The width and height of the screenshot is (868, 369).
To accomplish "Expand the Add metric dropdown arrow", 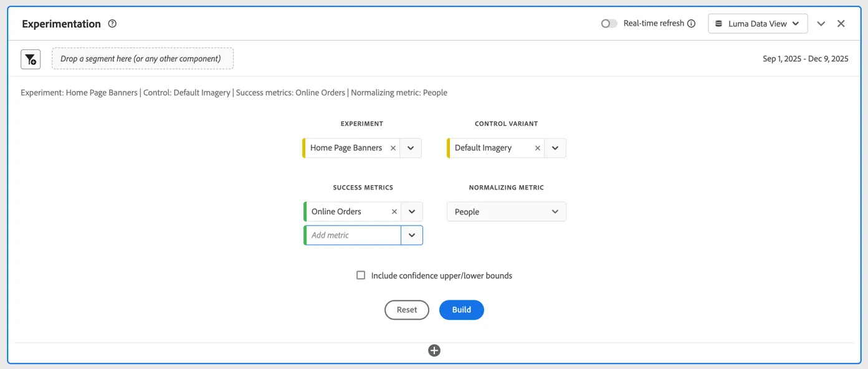I will (412, 236).
